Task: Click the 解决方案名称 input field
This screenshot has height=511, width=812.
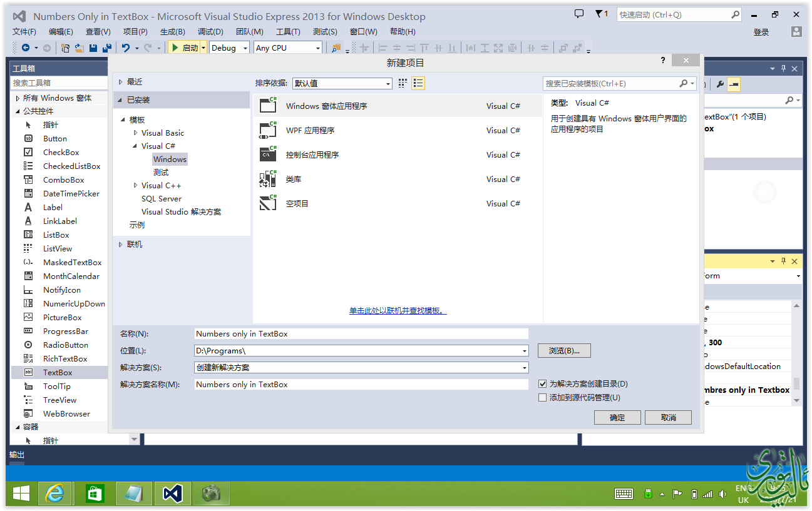Action: click(361, 385)
